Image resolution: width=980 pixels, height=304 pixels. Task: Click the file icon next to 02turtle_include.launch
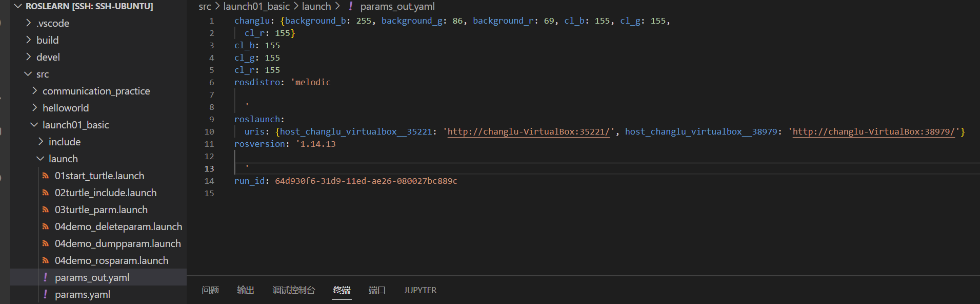point(46,193)
